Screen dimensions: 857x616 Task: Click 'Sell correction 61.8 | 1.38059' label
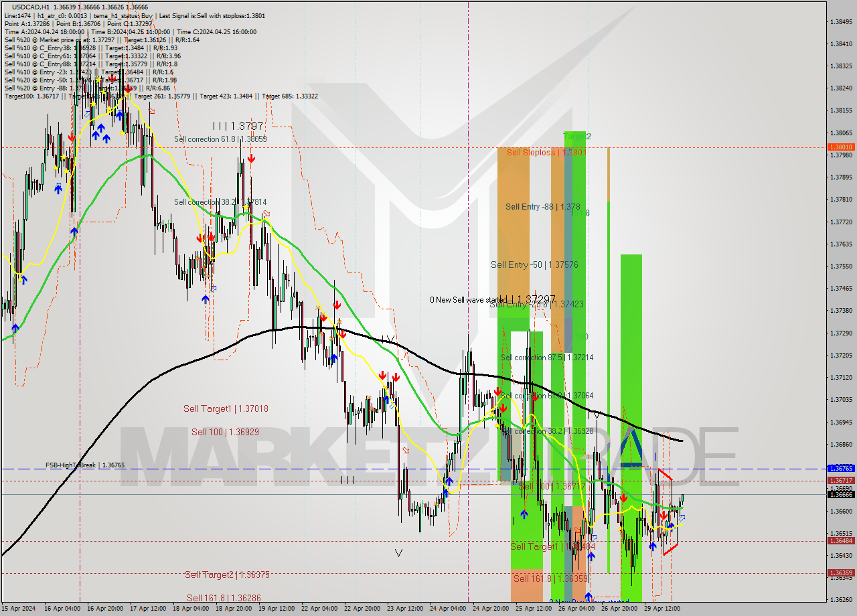tap(220, 139)
